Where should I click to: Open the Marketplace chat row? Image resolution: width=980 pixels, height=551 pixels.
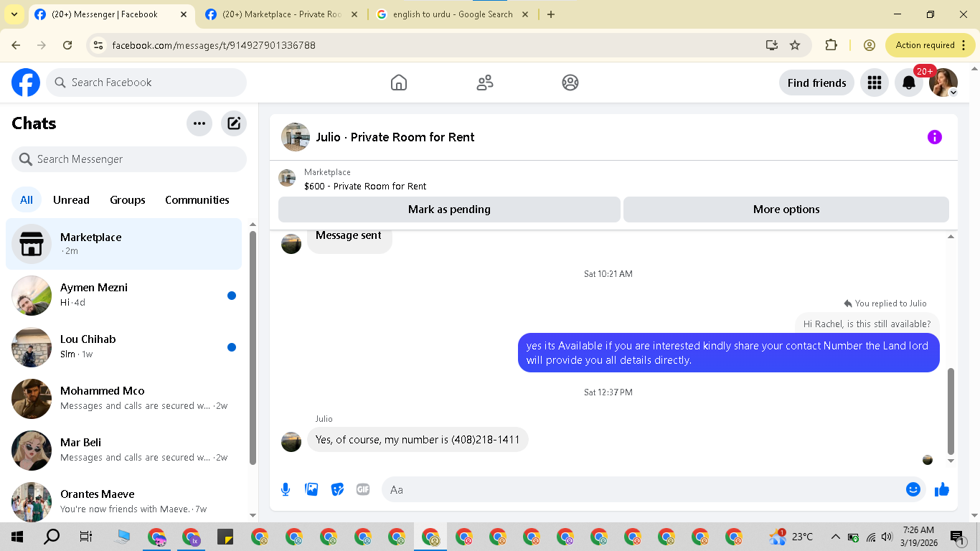click(x=124, y=244)
